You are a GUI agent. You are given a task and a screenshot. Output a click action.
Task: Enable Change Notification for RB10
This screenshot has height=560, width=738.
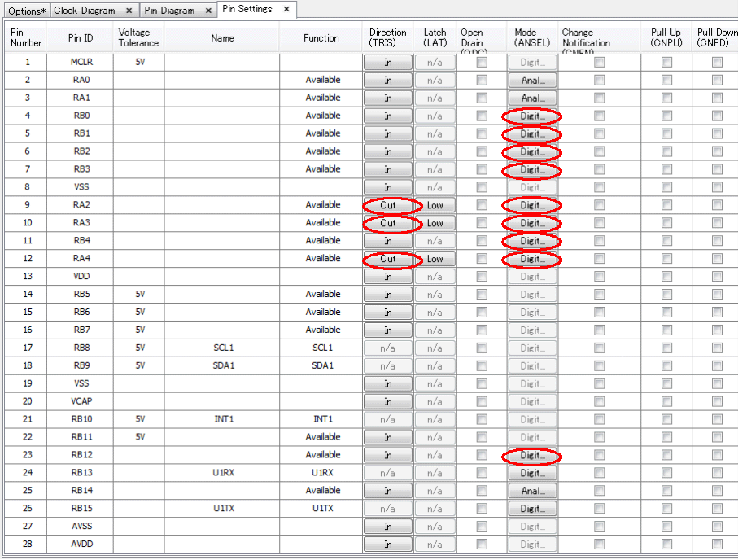point(599,419)
